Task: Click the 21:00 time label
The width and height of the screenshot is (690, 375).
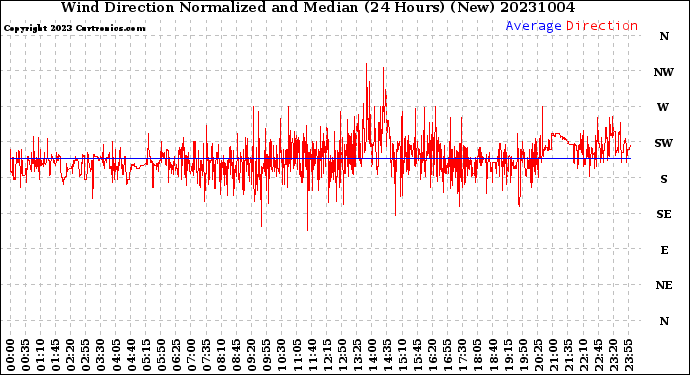Action: pos(553,356)
